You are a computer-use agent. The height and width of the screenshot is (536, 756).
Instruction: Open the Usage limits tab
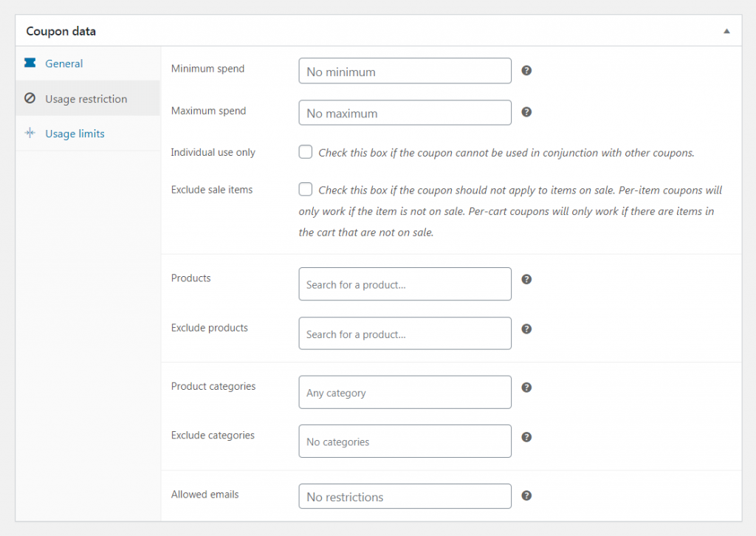[88, 134]
